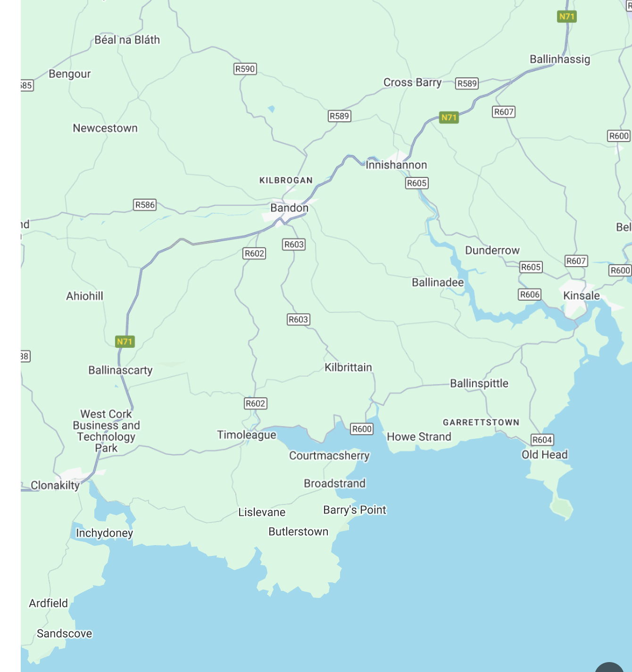Select the Clonakilty town label
Viewport: 632px width, 672px height.
click(x=55, y=485)
